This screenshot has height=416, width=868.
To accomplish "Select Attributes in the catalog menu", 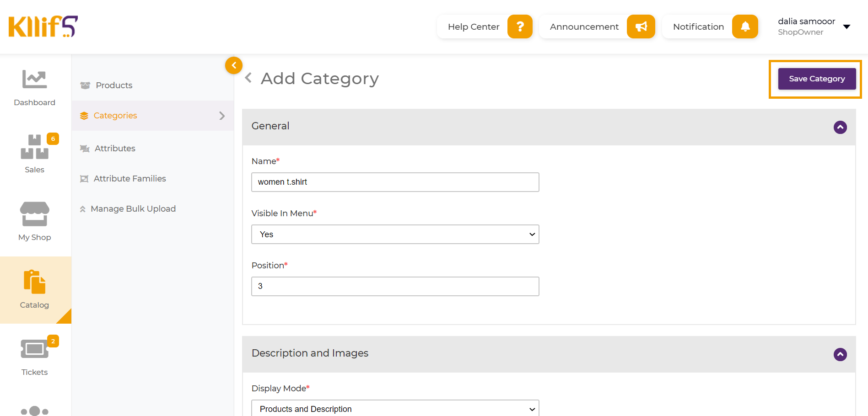I will 115,149.
